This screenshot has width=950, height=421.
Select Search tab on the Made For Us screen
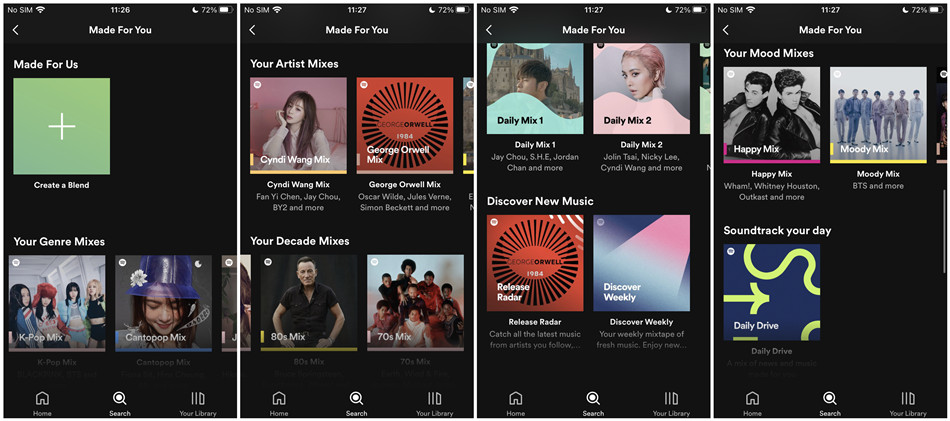click(120, 404)
